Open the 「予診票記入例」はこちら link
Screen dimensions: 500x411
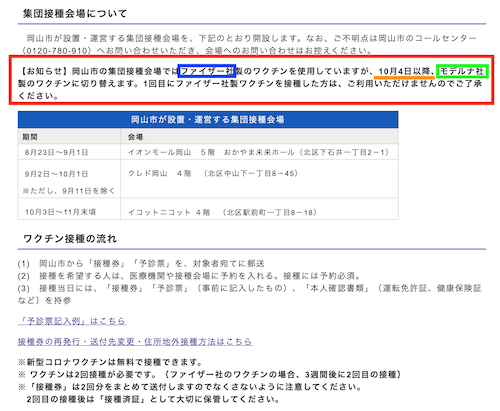pyautogui.click(x=72, y=321)
